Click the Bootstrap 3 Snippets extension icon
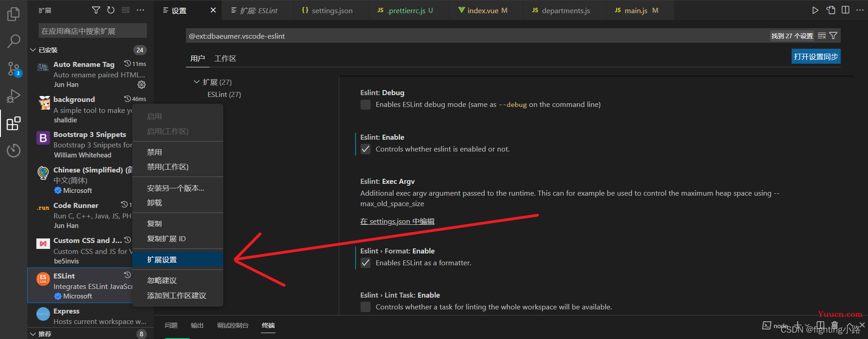This screenshot has height=339, width=868. 43,138
